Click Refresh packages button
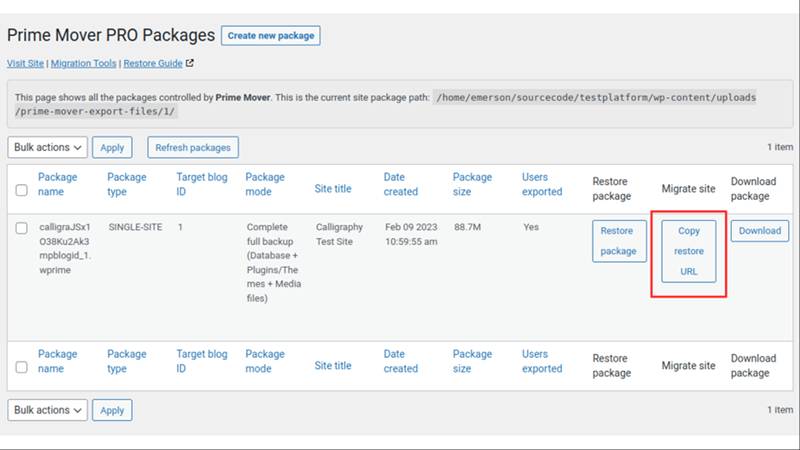This screenshot has width=800, height=450. click(x=193, y=147)
